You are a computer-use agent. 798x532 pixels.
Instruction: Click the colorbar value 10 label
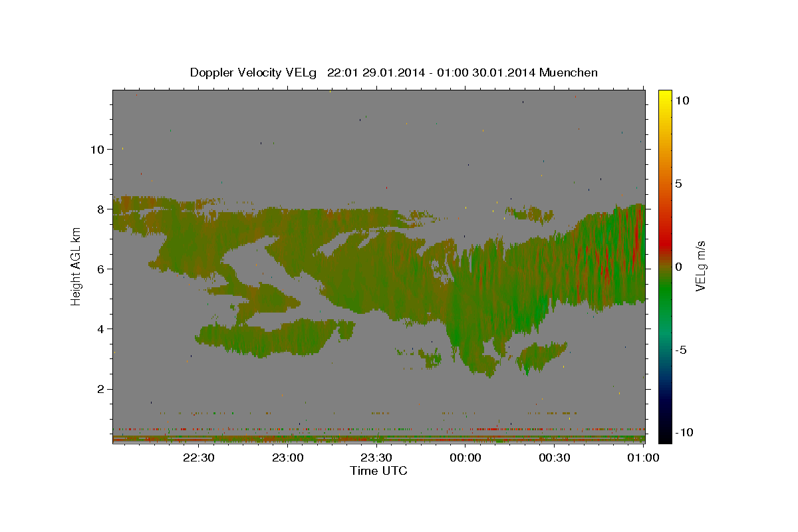[x=682, y=100]
